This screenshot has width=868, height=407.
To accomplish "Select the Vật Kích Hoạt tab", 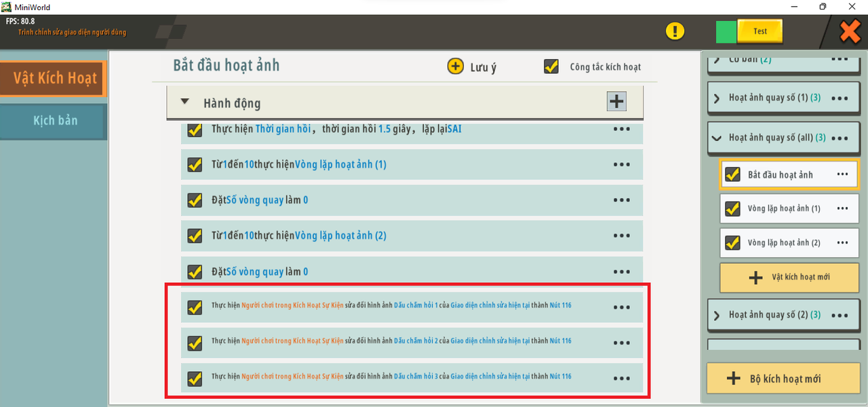I will coord(54,78).
